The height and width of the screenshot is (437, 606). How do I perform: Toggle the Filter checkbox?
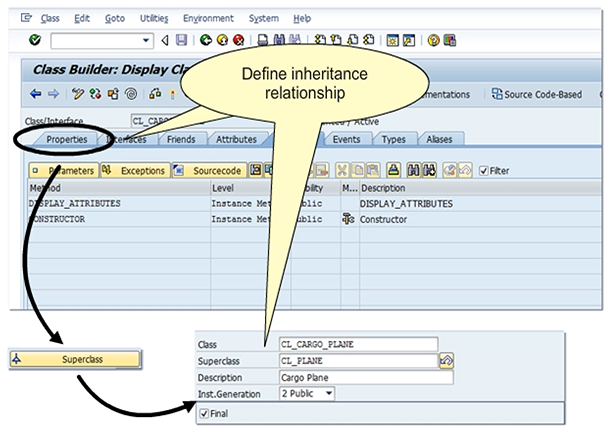[484, 171]
